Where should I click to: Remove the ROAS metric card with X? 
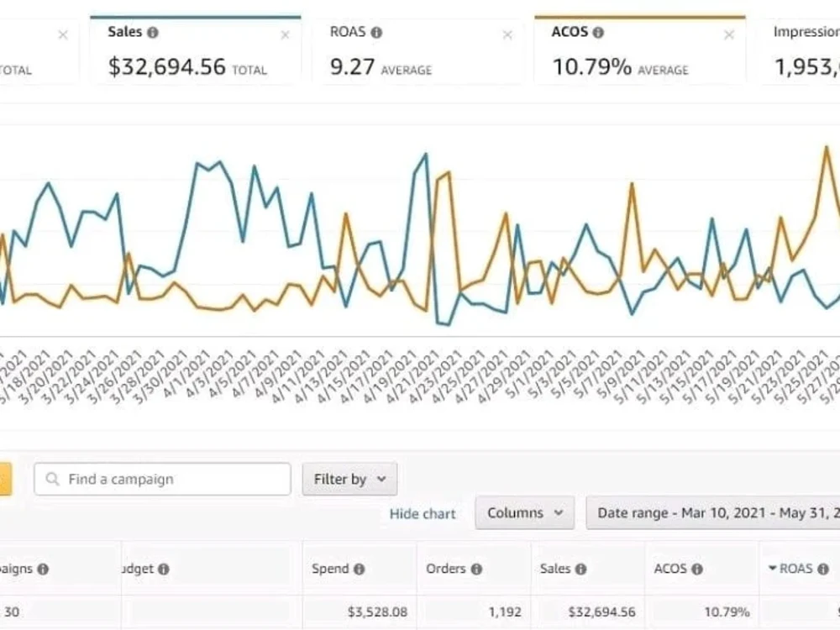507,35
